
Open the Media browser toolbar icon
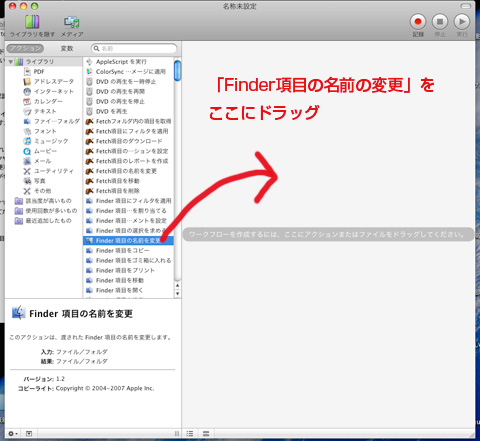[72, 22]
